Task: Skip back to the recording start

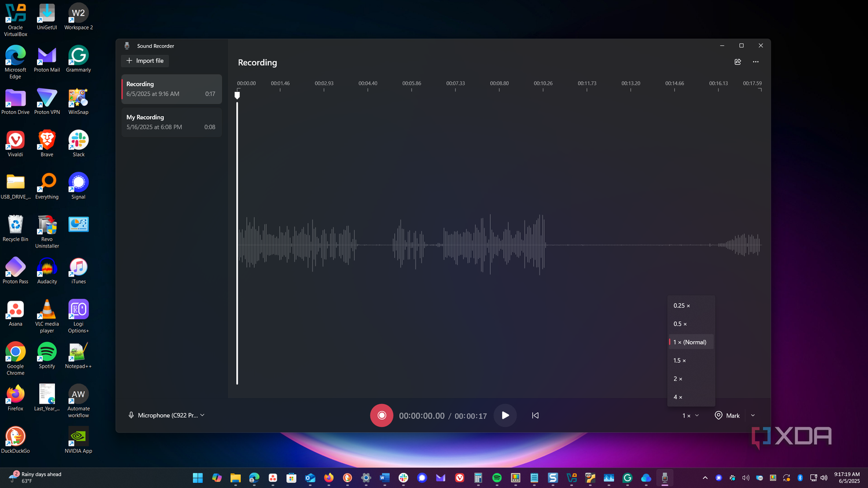Action: (x=535, y=415)
